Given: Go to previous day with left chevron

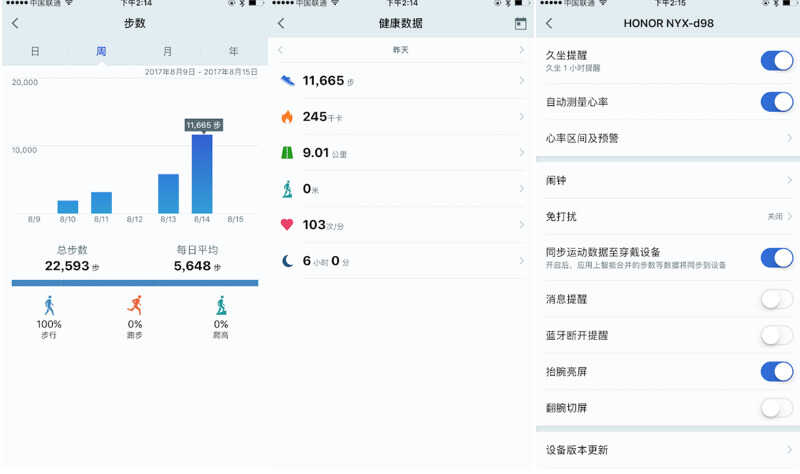Looking at the screenshot, I should (280, 50).
